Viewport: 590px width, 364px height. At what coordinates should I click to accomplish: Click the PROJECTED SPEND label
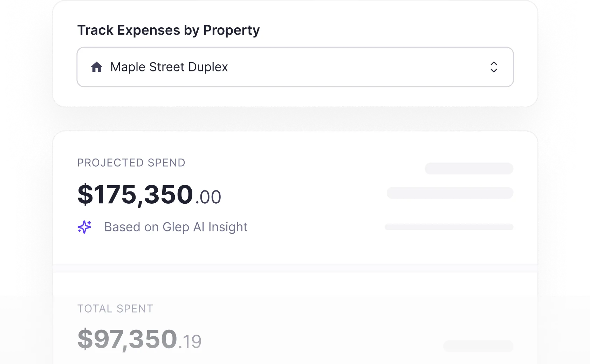[x=131, y=163]
